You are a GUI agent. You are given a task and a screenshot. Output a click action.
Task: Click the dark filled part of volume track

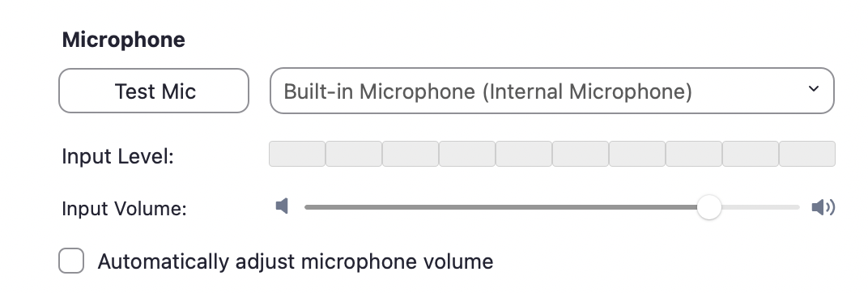(500, 207)
